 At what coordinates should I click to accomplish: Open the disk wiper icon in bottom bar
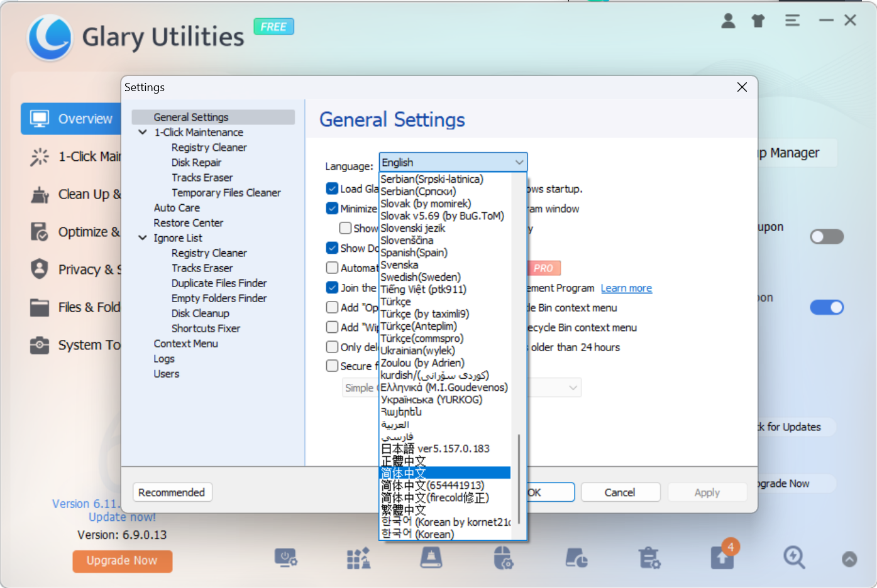[431, 558]
